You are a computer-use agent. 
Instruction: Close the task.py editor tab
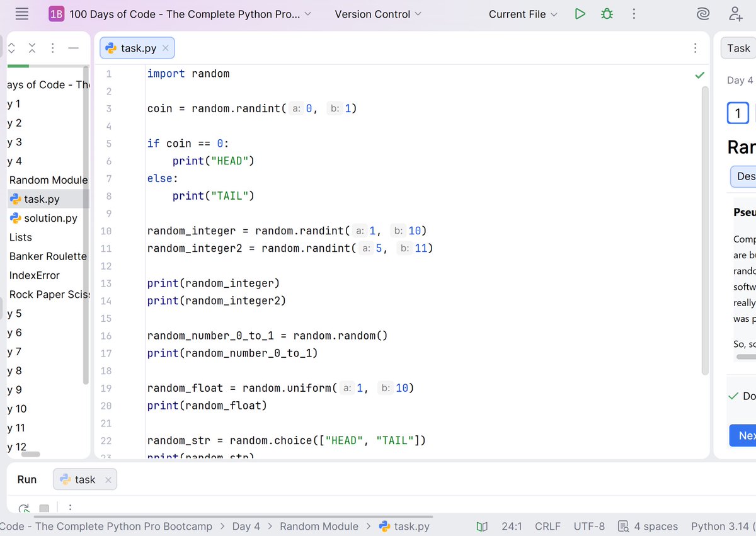coord(165,48)
